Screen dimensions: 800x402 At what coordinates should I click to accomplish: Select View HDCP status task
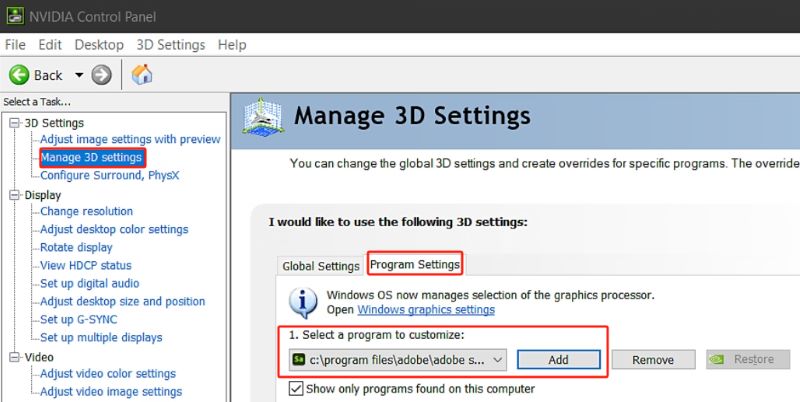click(x=86, y=265)
